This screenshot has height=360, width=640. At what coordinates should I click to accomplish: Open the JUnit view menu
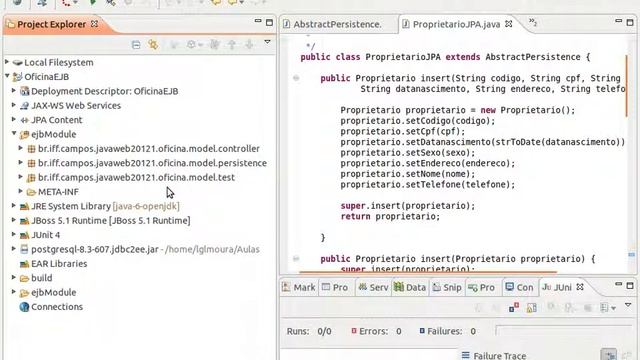click(x=628, y=305)
